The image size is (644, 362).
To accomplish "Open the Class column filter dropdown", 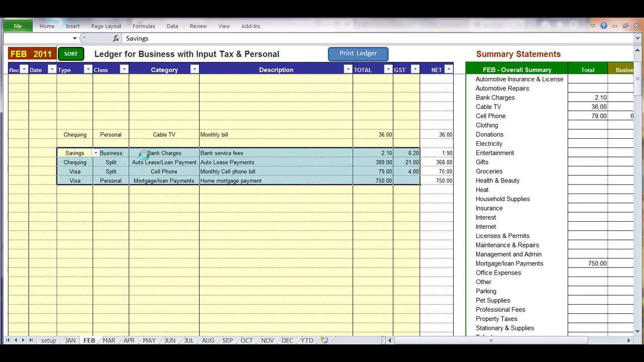I will click(124, 69).
